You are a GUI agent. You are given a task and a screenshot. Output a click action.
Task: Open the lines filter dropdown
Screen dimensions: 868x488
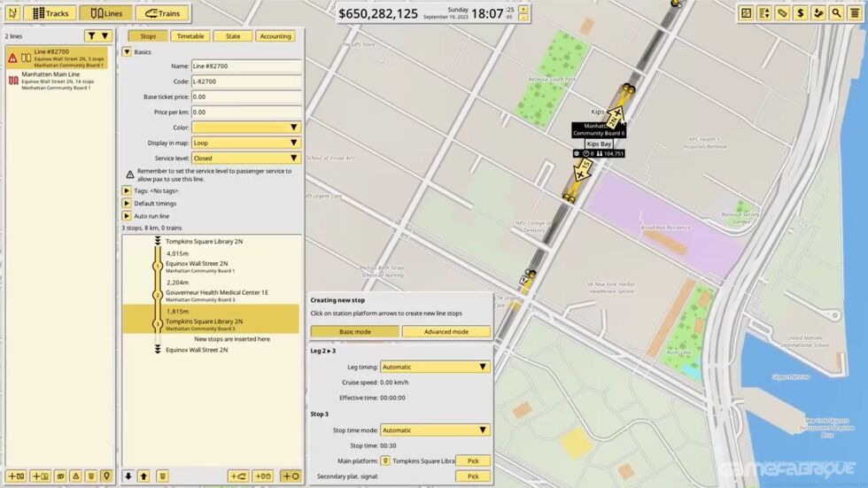point(98,36)
